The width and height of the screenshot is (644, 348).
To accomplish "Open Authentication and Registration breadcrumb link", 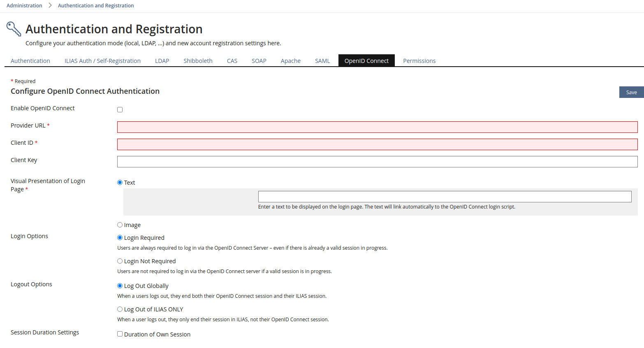I will pyautogui.click(x=96, y=6).
